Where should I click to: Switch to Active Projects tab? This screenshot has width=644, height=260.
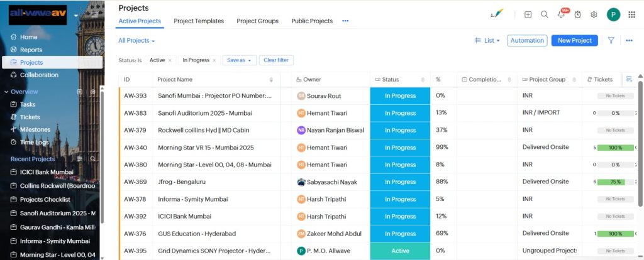140,21
